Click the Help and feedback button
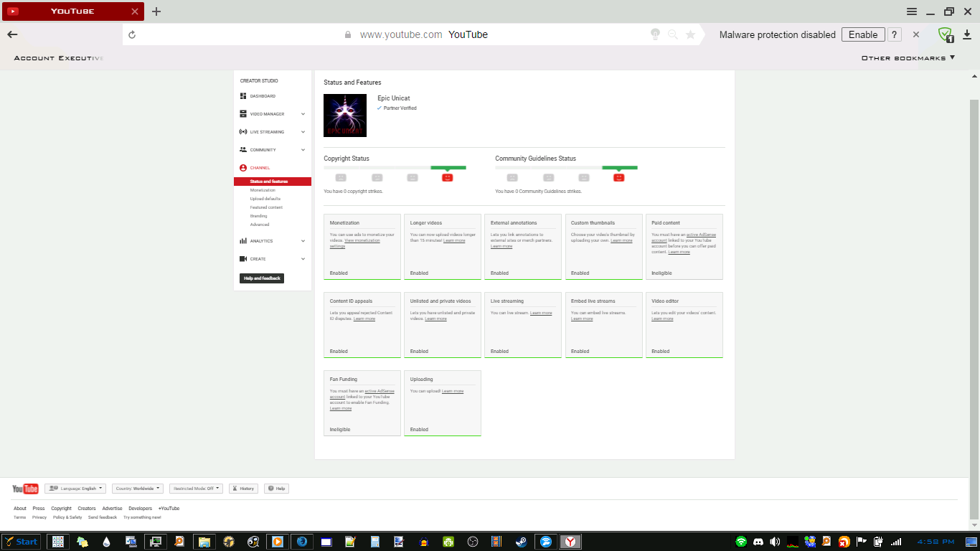Screen dimensions: 980x551 tap(262, 278)
